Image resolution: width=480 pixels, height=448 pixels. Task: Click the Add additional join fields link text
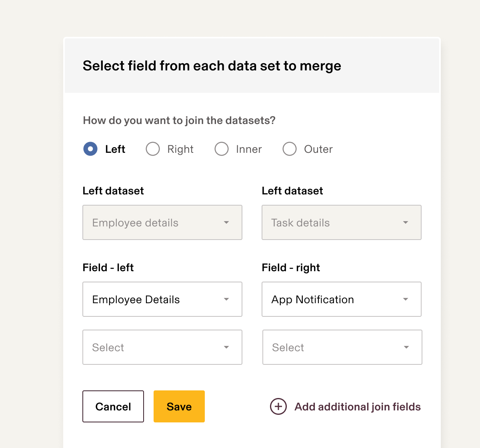click(358, 407)
